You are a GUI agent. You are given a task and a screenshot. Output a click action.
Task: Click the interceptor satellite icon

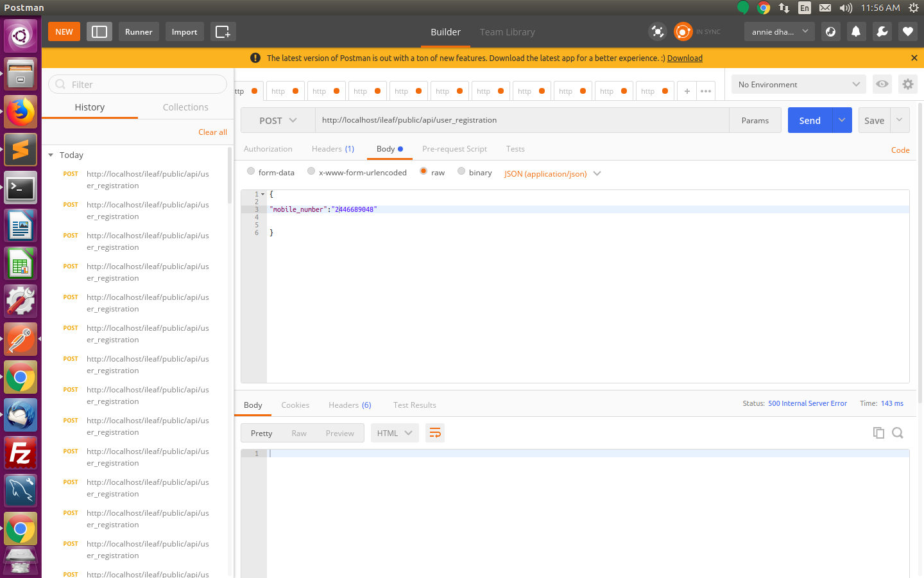coord(658,31)
